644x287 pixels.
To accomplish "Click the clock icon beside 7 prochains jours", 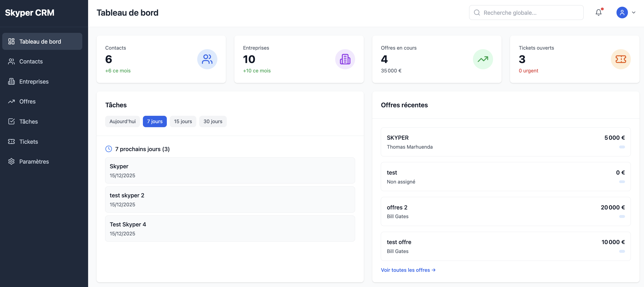I will 108,149.
